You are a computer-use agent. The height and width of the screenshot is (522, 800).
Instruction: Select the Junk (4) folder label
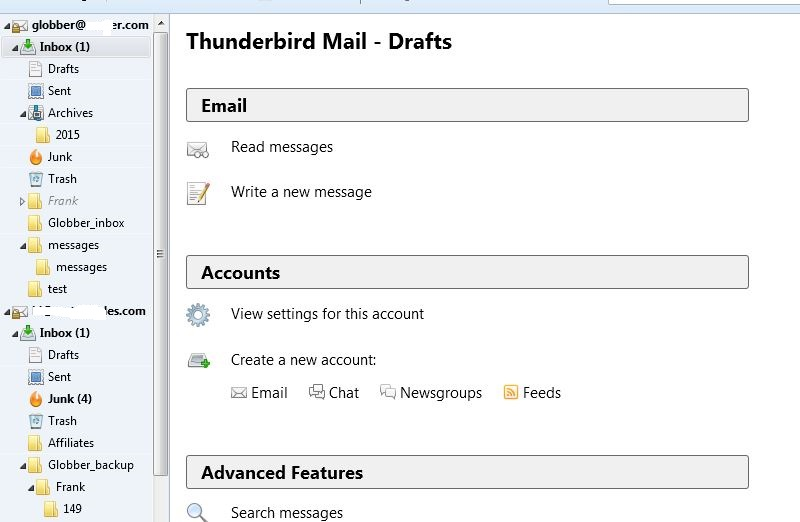pyautogui.click(x=69, y=399)
